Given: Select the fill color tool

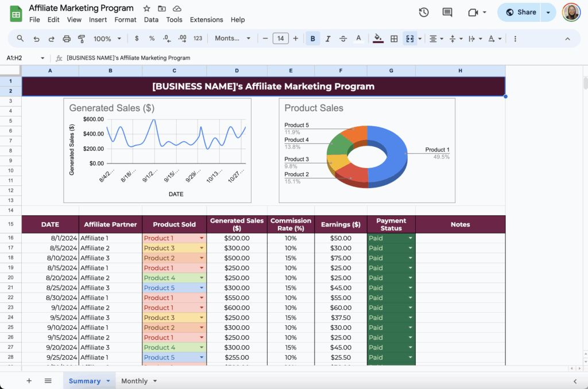Looking at the screenshot, I should pos(378,38).
